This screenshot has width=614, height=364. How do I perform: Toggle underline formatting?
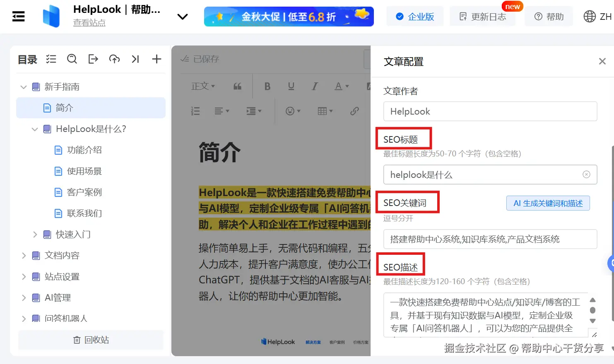coord(291,86)
